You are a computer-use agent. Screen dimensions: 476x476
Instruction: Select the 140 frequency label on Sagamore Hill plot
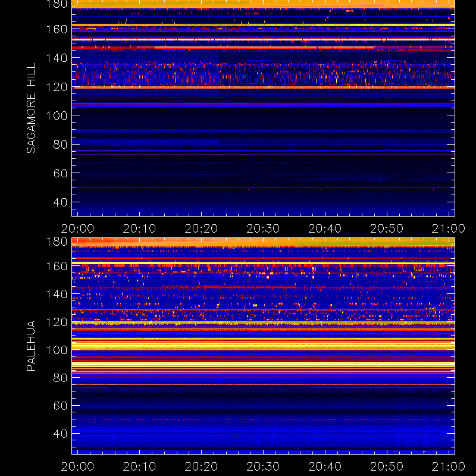click(x=57, y=58)
